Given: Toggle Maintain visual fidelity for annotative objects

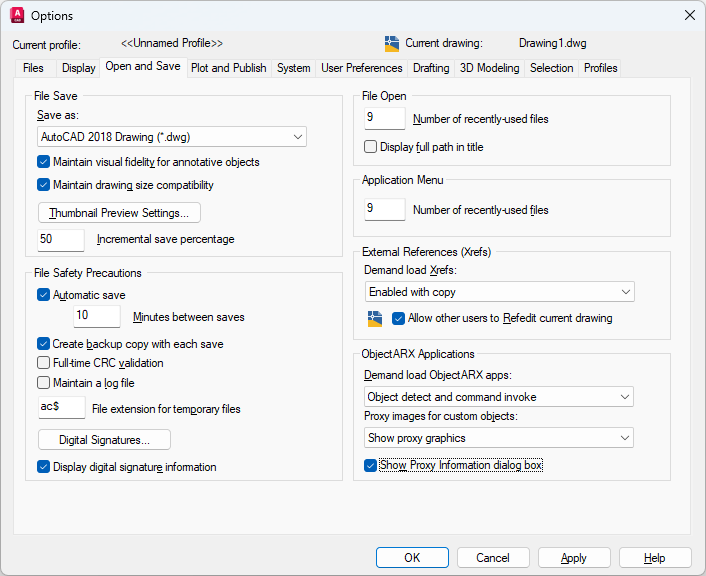Looking at the screenshot, I should click(44, 162).
